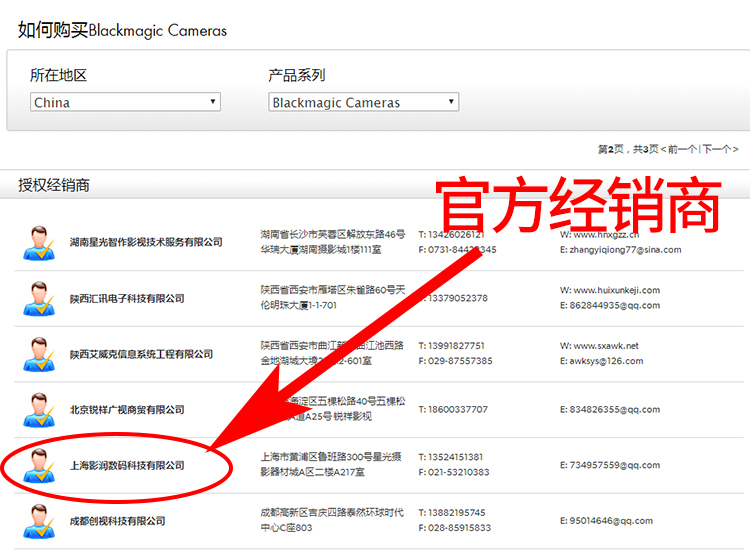Click fax number F: 021-53210383
The image size is (750, 554).
[454, 472]
